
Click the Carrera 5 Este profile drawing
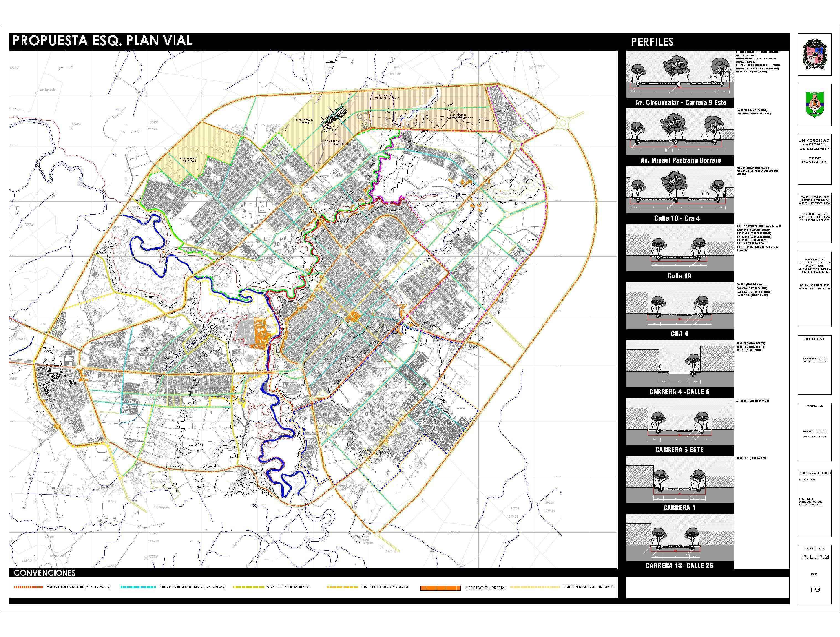[680, 421]
